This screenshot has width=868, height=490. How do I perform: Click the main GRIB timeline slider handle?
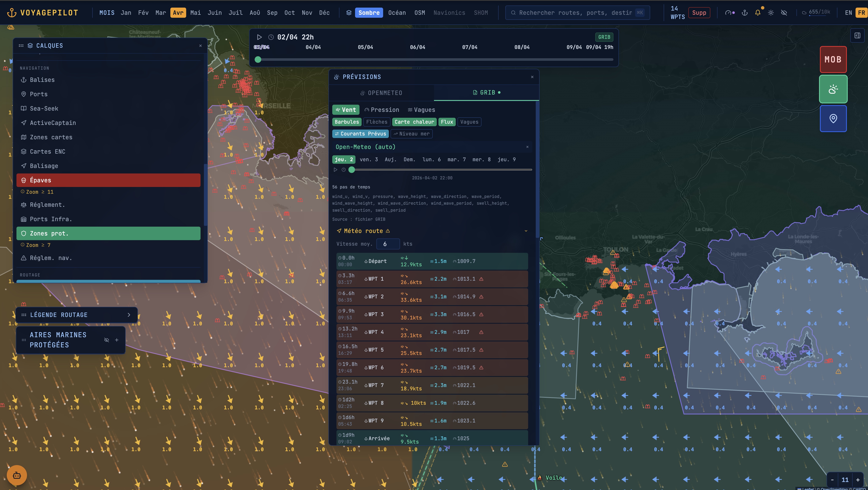tap(258, 60)
